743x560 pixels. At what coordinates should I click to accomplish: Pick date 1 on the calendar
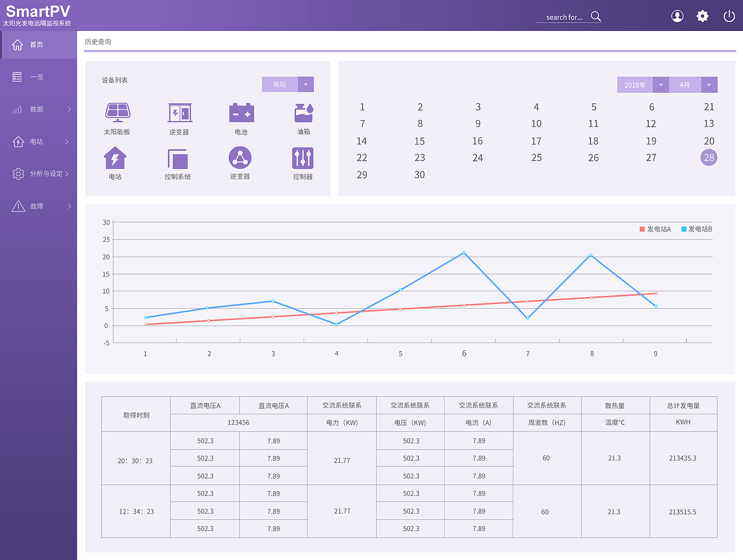362,107
